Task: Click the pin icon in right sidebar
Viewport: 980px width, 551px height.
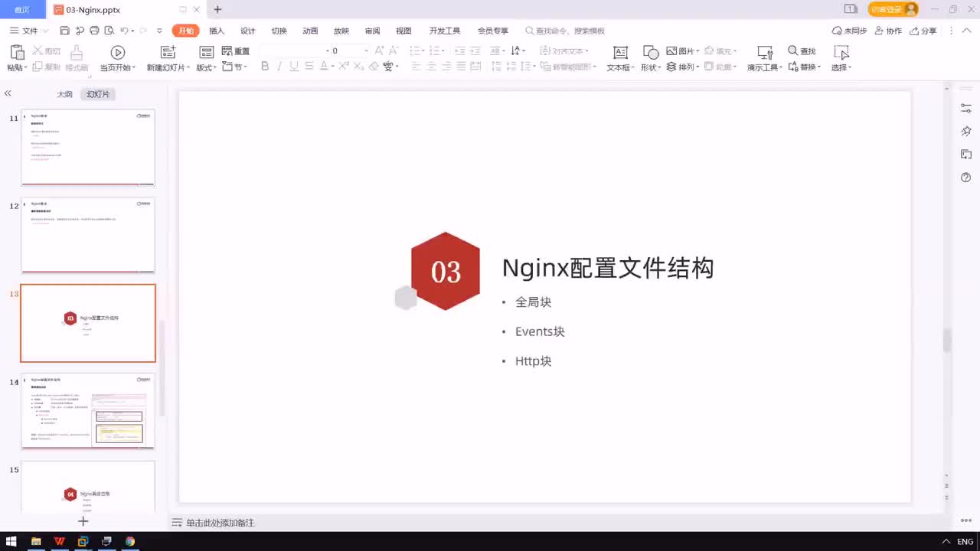Action: click(x=966, y=132)
